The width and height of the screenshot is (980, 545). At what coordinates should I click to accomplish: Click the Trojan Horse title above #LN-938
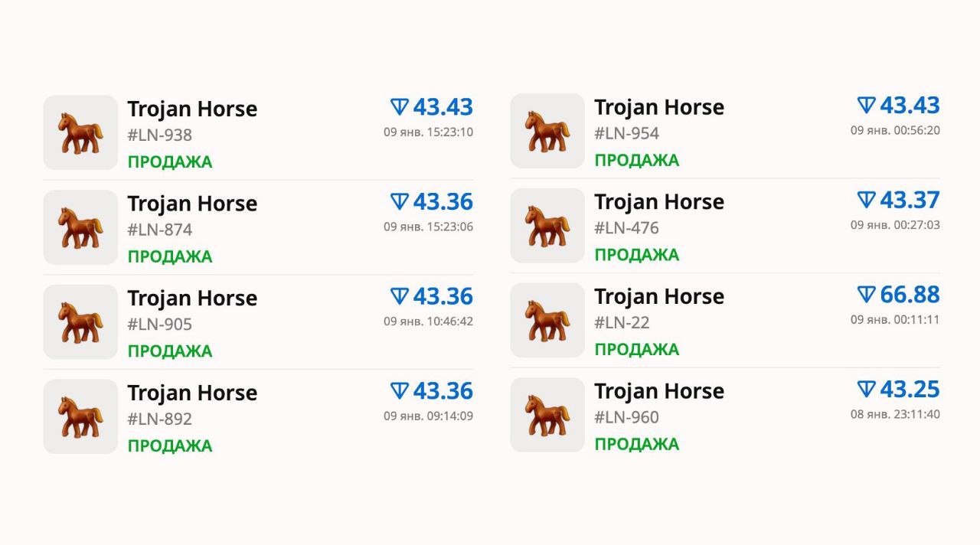click(x=192, y=109)
